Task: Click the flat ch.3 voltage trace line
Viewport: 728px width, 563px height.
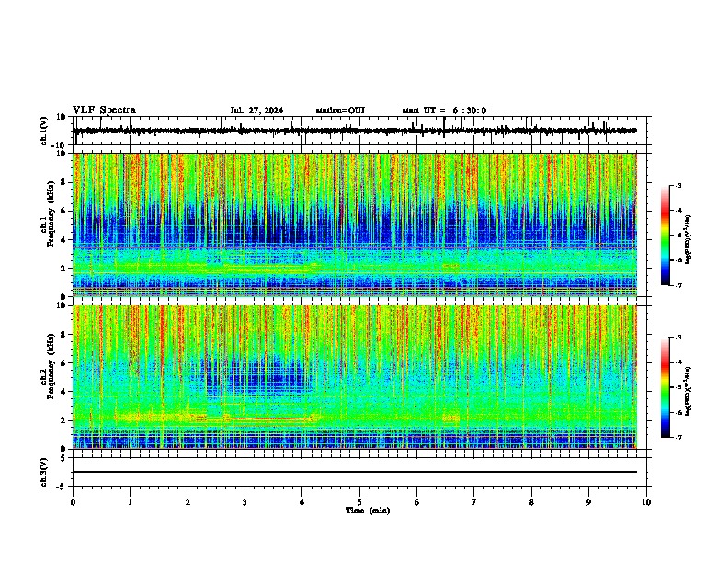Action: point(355,472)
